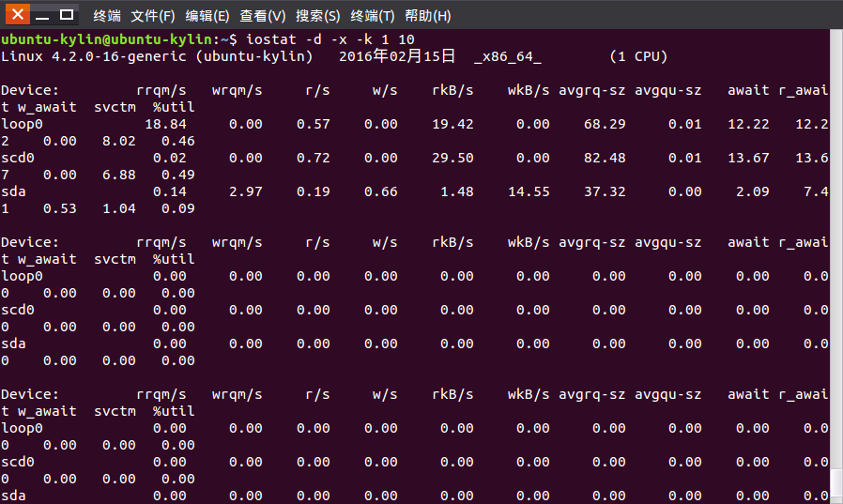The image size is (843, 504).
Task: Click the value 0.46 under %util
Action: coord(178,141)
